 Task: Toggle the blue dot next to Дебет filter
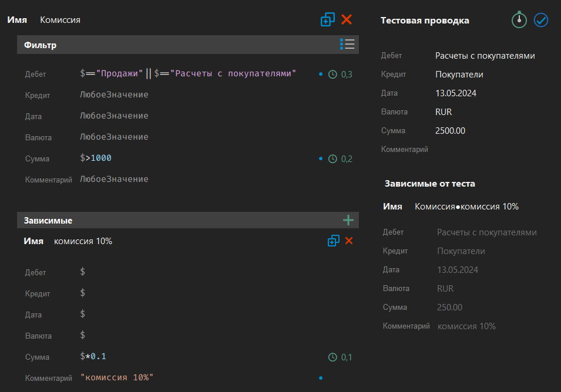click(x=320, y=75)
